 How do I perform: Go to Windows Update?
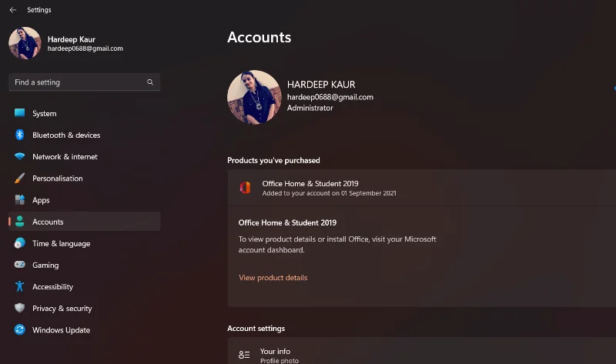[x=85, y=330]
